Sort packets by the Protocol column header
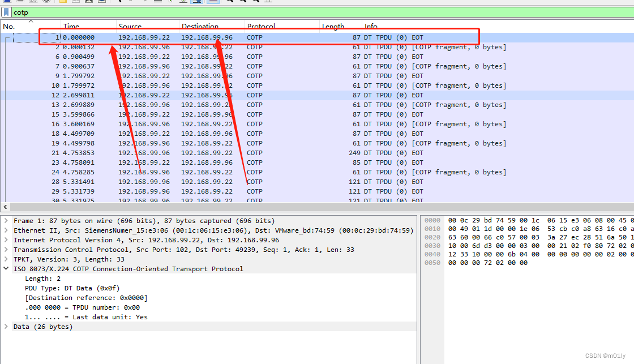634x364 pixels. (x=282, y=26)
